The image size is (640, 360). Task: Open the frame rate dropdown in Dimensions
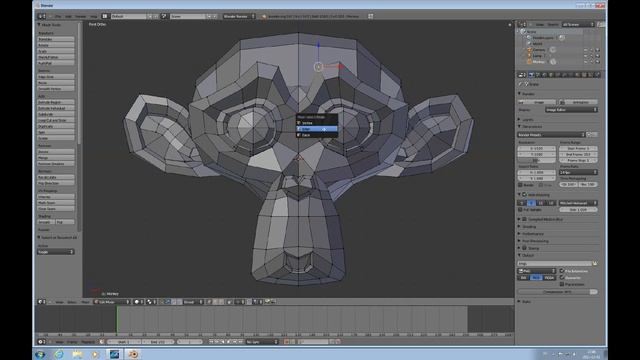(578, 172)
